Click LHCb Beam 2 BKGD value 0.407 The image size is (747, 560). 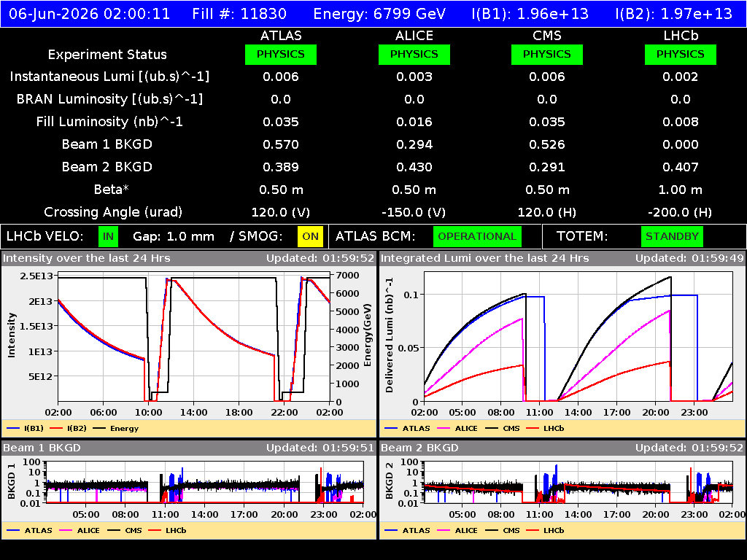coord(681,167)
